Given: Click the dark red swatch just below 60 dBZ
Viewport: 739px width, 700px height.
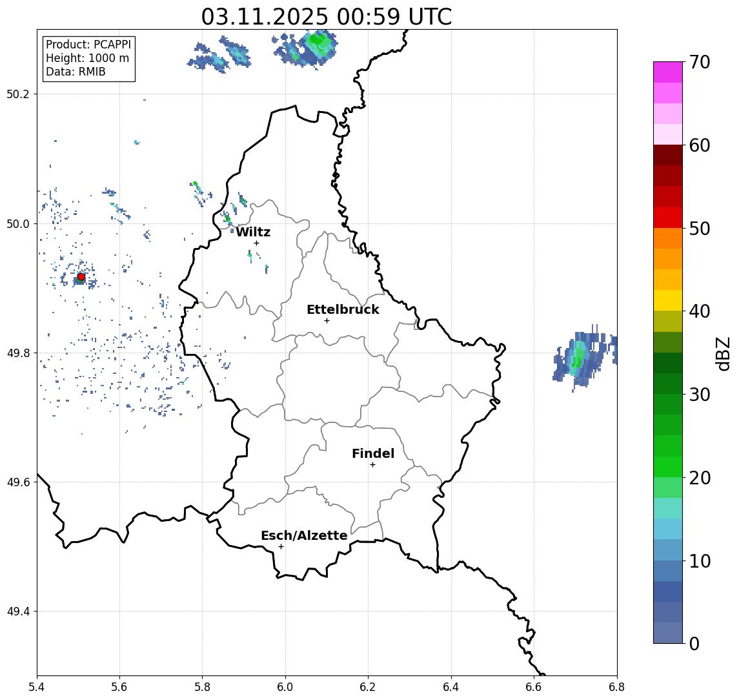Looking at the screenshot, I should [x=668, y=155].
